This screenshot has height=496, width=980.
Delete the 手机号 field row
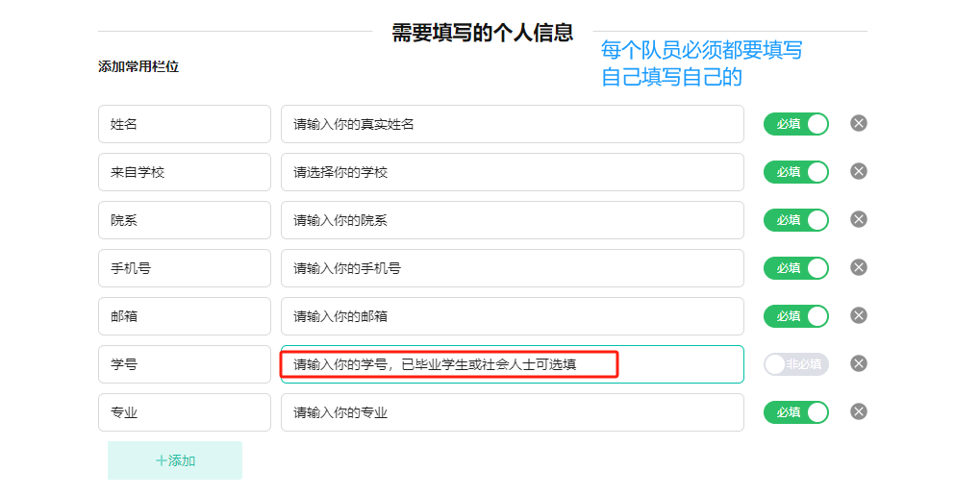tap(859, 267)
